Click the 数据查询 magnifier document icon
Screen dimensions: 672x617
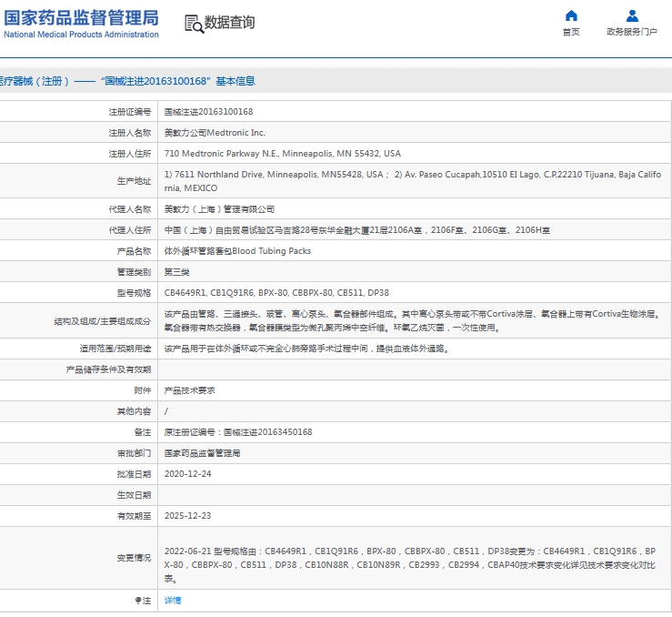tap(194, 24)
